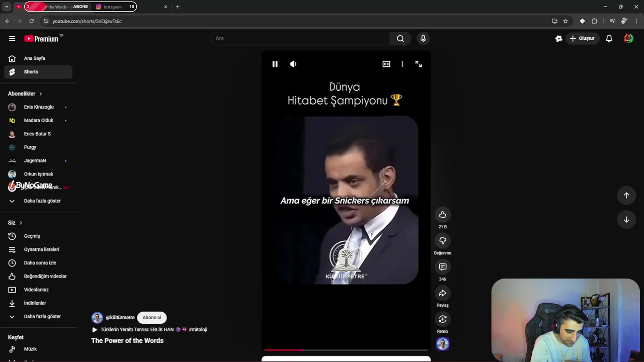Bookmark page with star icon
Viewport: 644px width, 362px height.
pyautogui.click(x=566, y=21)
